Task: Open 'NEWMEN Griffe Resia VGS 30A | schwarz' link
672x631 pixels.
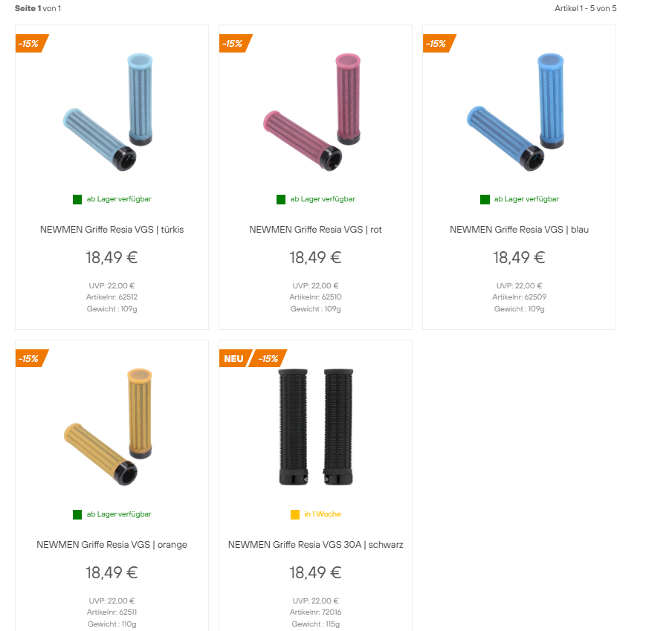Action: click(x=315, y=545)
